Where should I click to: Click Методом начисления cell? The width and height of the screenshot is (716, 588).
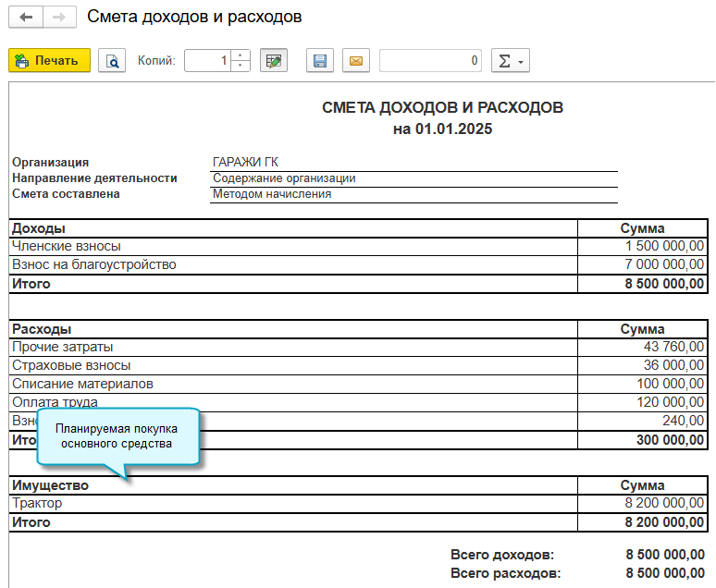point(414,194)
